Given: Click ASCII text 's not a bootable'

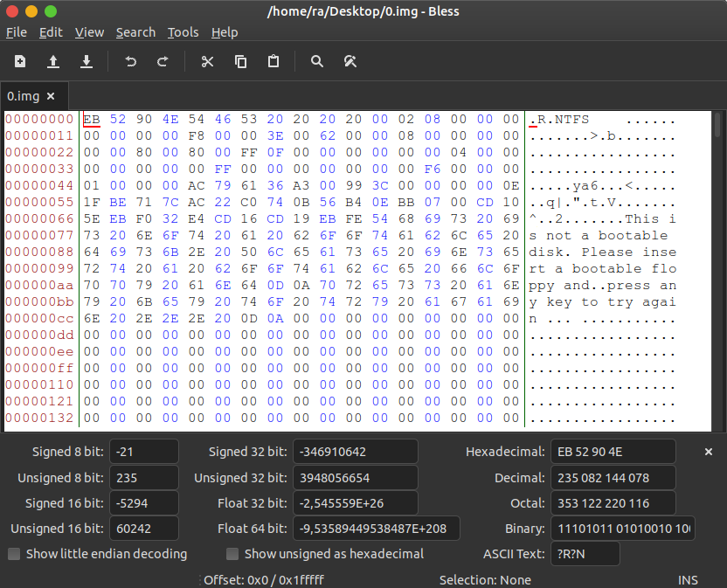Looking at the screenshot, I should [598, 235].
